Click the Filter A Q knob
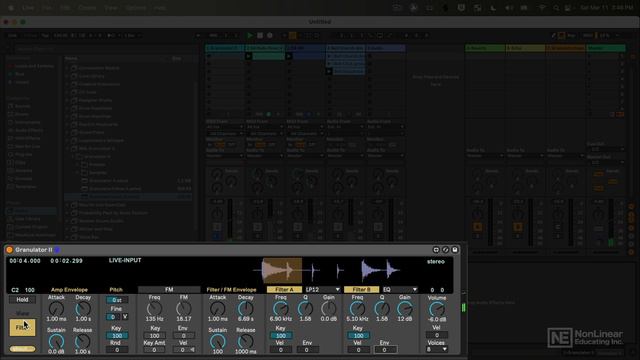 (x=305, y=309)
